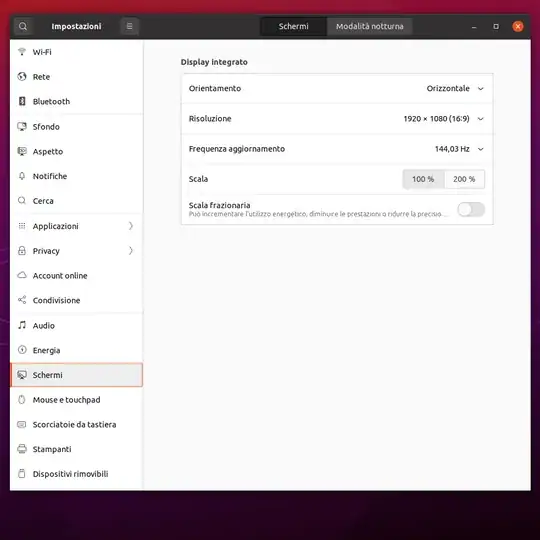Open the Energia settings panel
Image resolution: width=540 pixels, height=540 pixels.
(x=76, y=350)
